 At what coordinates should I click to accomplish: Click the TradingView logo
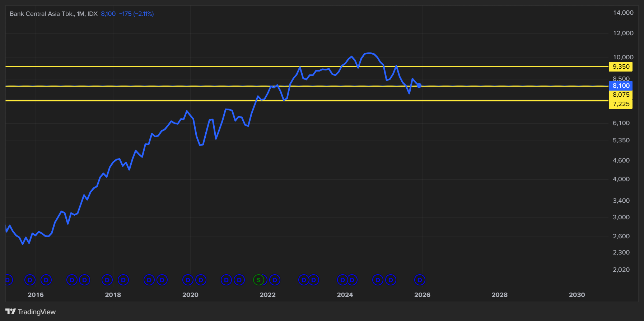31,312
